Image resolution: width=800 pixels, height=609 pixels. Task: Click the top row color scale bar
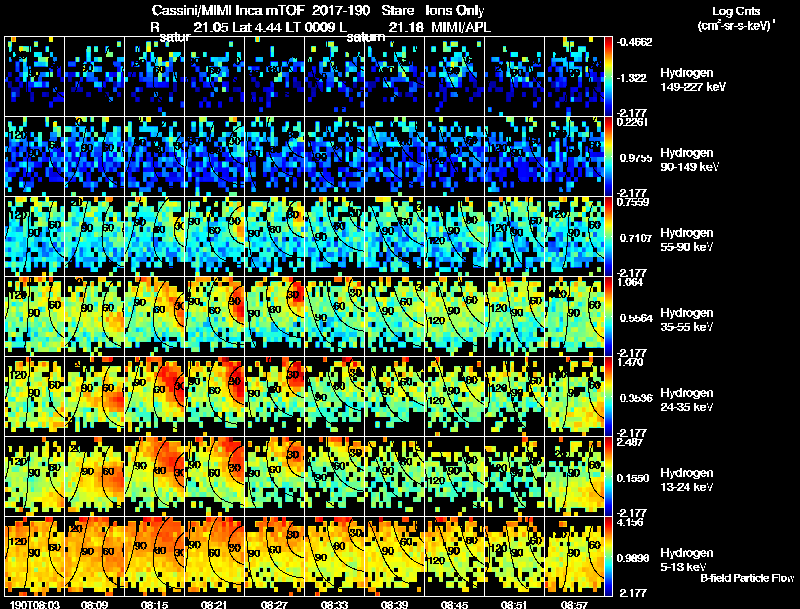[608, 77]
